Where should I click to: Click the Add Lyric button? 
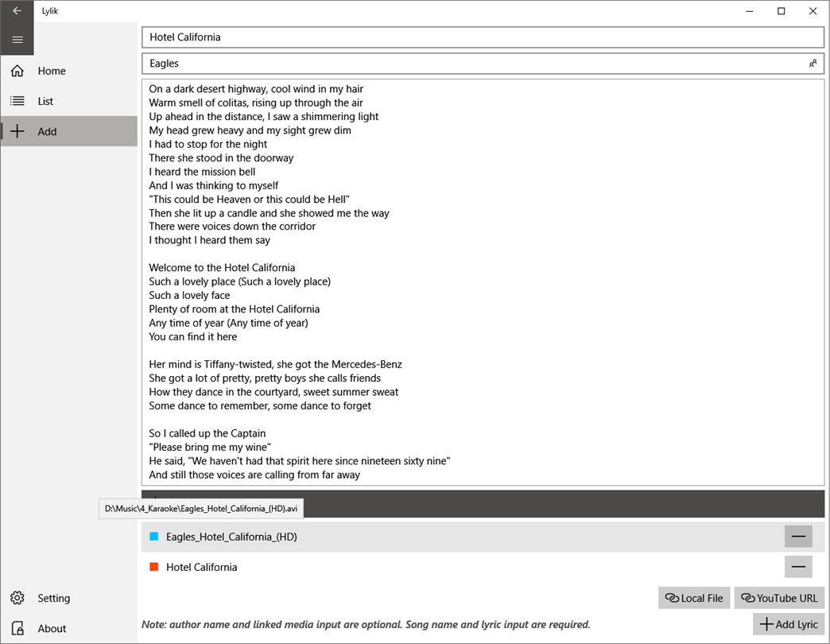click(x=789, y=624)
